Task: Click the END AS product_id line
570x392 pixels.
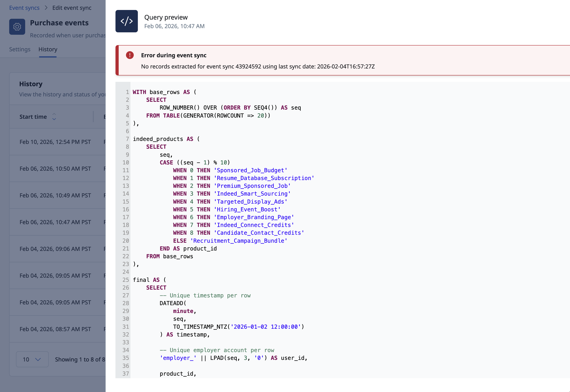Action: point(188,248)
